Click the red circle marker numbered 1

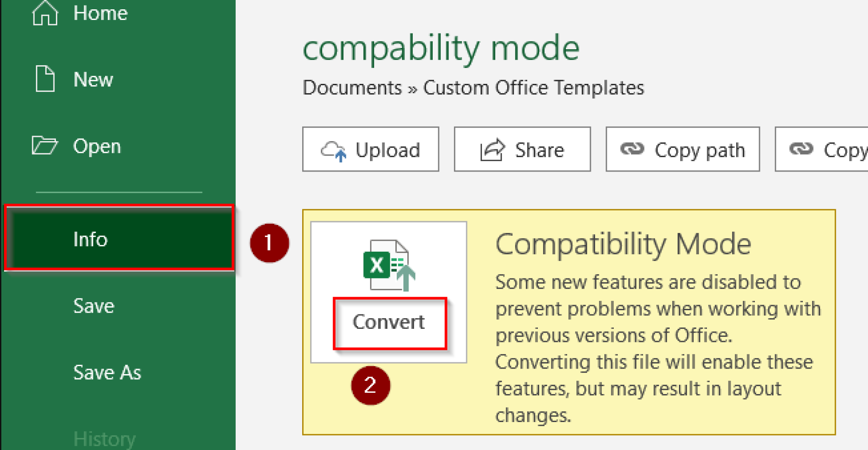pos(270,243)
